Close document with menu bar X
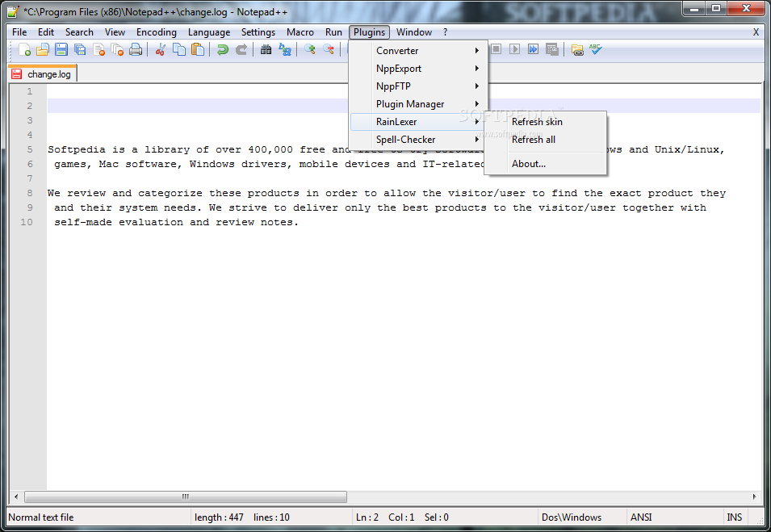771x532 pixels. point(756,32)
